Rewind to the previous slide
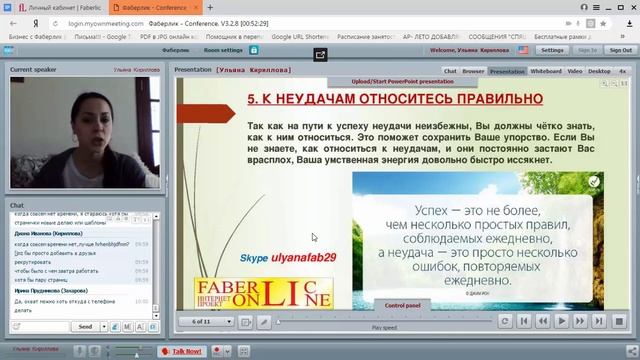 tap(543, 321)
